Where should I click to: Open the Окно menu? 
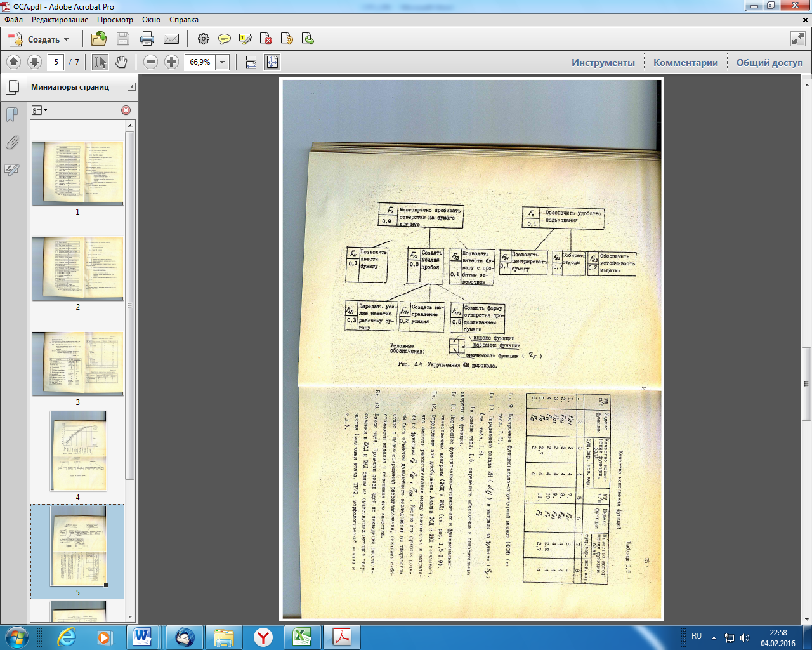(x=151, y=20)
